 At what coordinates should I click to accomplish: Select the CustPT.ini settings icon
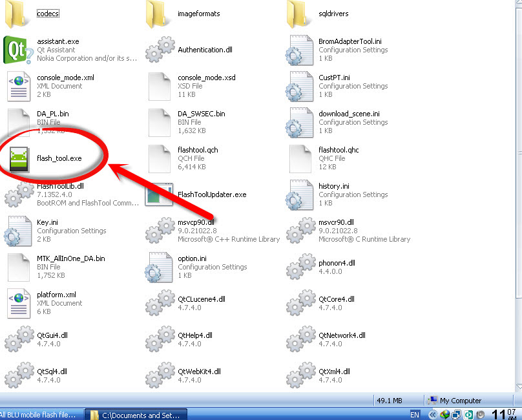(300, 87)
